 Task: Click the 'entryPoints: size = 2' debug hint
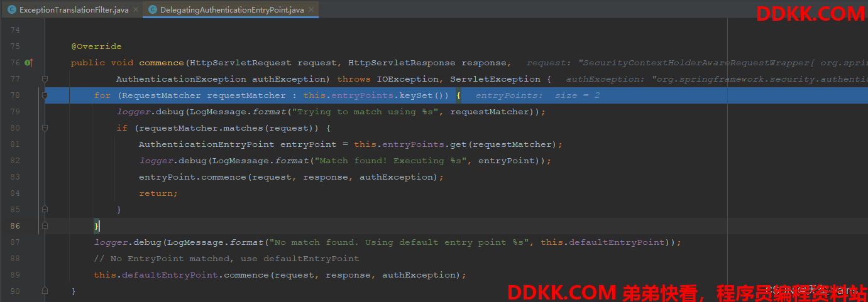(537, 95)
